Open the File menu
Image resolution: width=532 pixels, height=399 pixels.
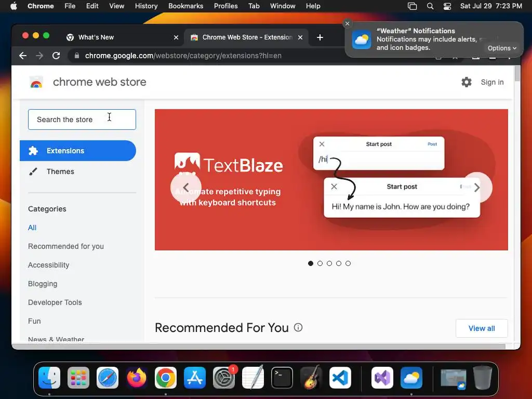click(70, 6)
